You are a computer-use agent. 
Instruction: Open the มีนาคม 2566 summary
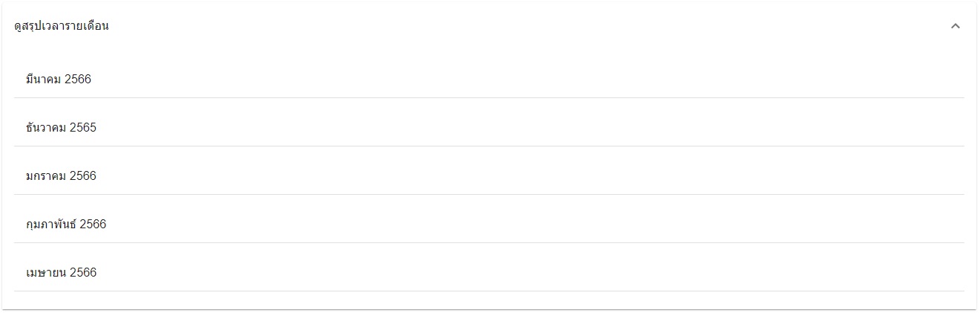point(489,79)
